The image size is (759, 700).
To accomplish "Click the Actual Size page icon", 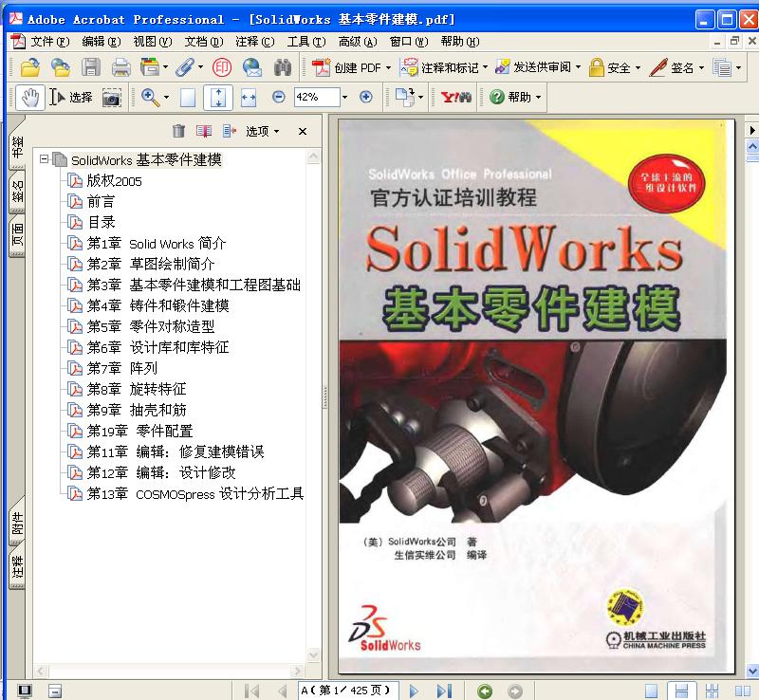I will pyautogui.click(x=188, y=98).
